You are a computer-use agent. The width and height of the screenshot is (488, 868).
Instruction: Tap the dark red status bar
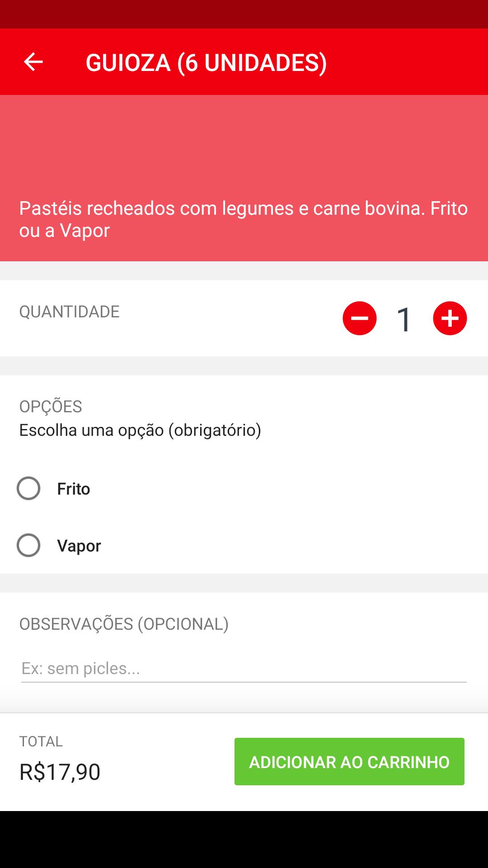[x=244, y=14]
